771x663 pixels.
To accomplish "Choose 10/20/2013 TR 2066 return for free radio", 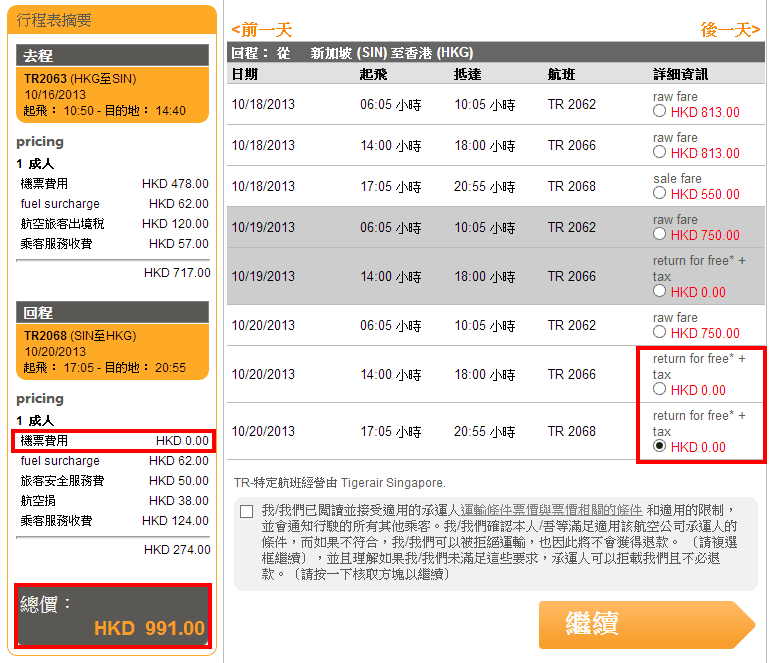I will pos(659,390).
